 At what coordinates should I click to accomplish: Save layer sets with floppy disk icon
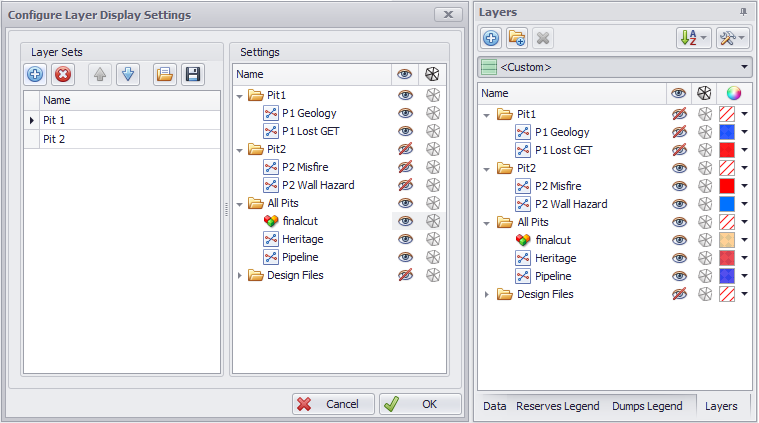(x=193, y=75)
